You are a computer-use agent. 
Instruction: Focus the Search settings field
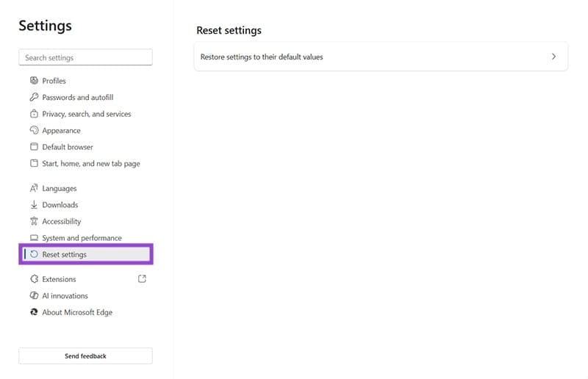point(85,57)
